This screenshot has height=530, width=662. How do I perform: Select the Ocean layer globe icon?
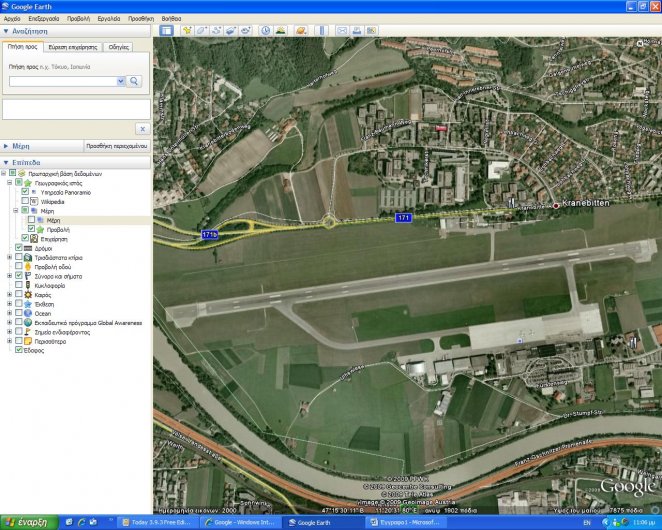coord(28,313)
